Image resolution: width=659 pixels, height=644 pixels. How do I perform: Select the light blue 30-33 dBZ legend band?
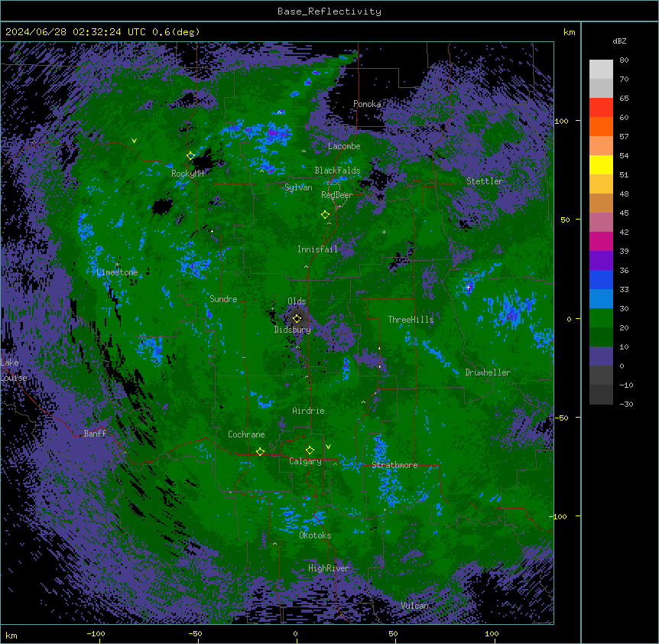click(x=601, y=299)
